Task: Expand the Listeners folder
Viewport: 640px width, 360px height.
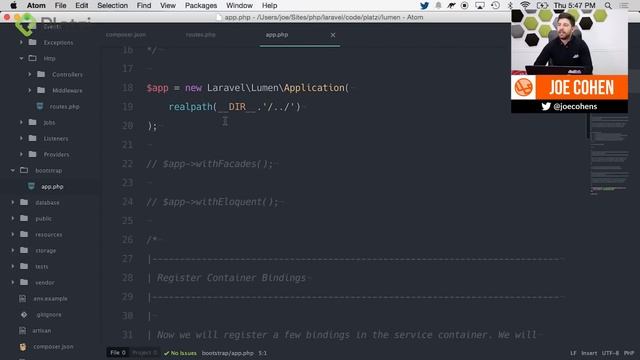Action: pos(21,138)
